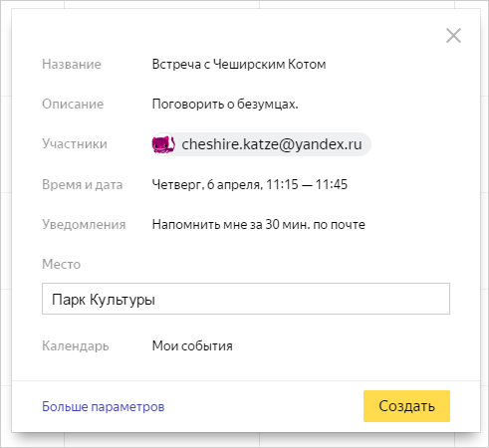Click the Парк Культуры location field
Image resolution: width=489 pixels, height=448 pixels.
click(x=246, y=299)
